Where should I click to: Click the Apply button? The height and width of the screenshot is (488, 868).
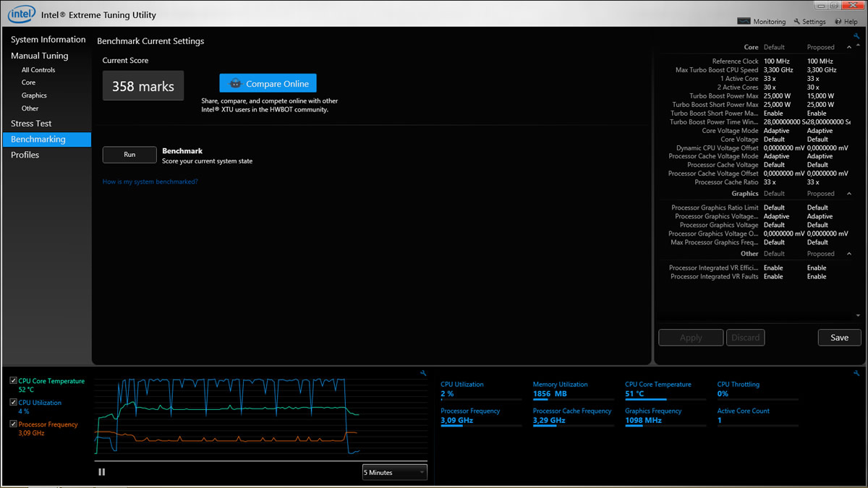point(691,338)
